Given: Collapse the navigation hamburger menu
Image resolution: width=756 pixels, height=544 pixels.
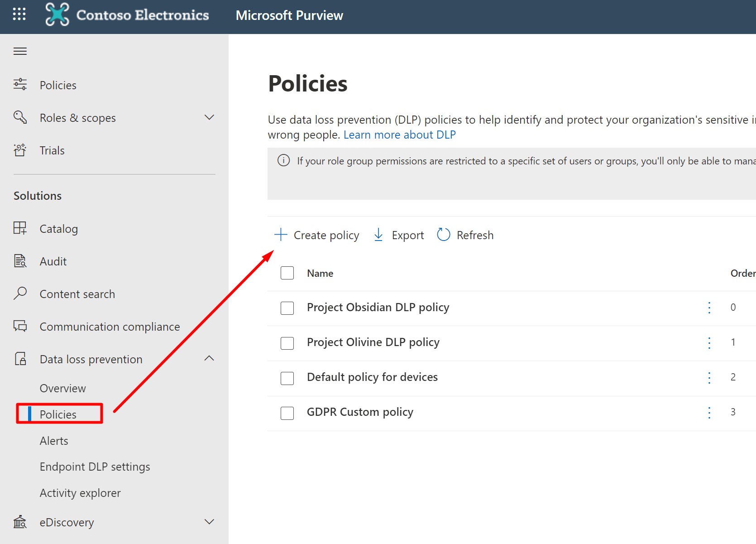Looking at the screenshot, I should tap(20, 51).
